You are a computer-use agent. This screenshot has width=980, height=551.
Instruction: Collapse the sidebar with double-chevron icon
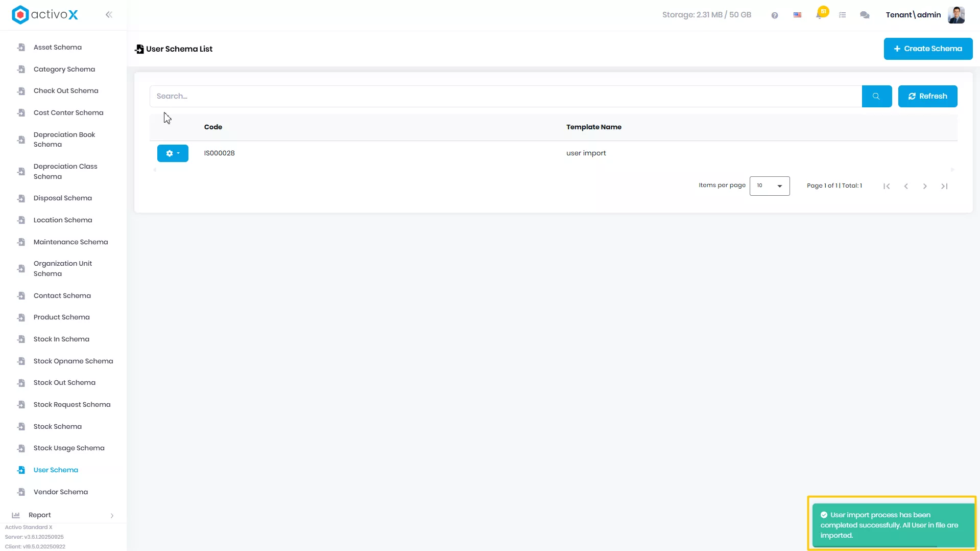(x=109, y=15)
